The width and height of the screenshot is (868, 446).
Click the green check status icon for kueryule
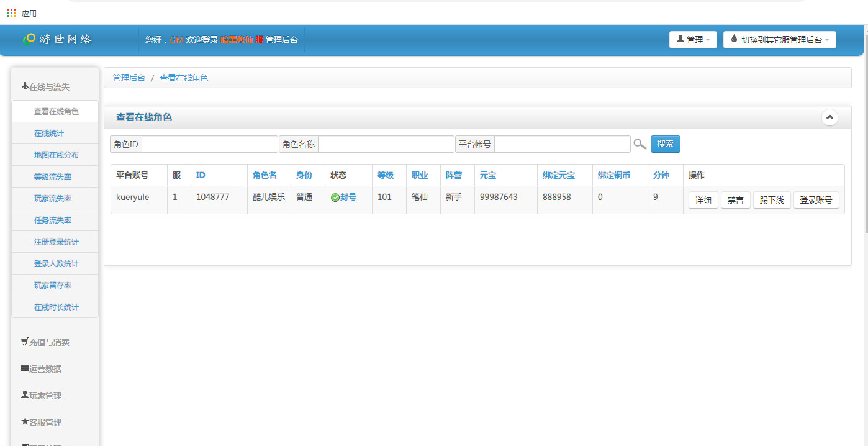(x=335, y=198)
